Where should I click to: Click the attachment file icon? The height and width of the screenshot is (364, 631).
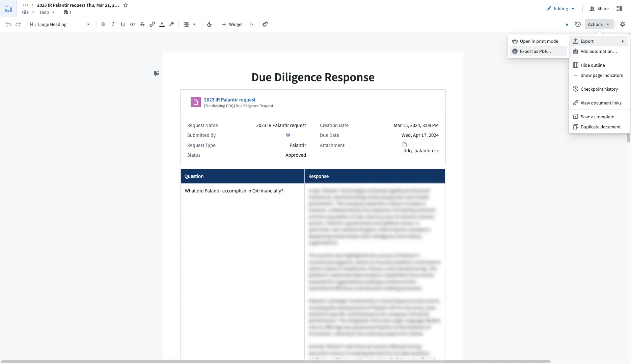(x=405, y=145)
